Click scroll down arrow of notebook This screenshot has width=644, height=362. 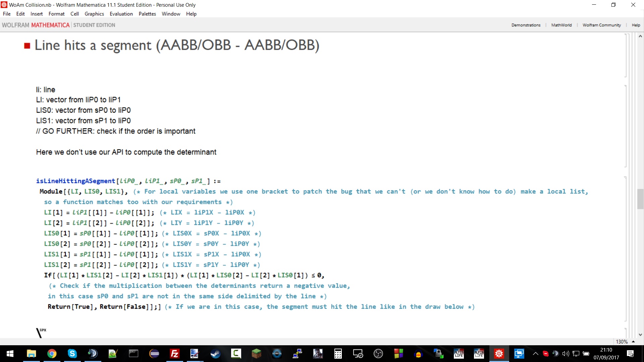(640, 335)
